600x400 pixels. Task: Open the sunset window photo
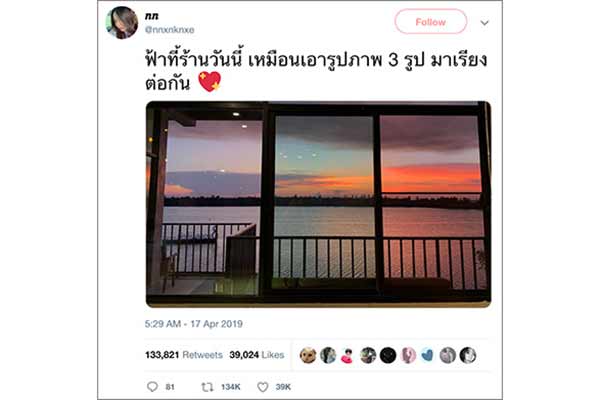pos(318,204)
